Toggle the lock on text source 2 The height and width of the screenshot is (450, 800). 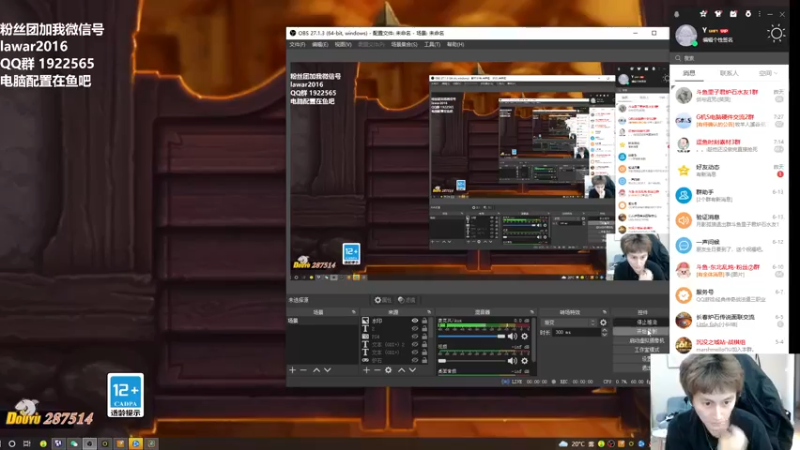click(424, 329)
